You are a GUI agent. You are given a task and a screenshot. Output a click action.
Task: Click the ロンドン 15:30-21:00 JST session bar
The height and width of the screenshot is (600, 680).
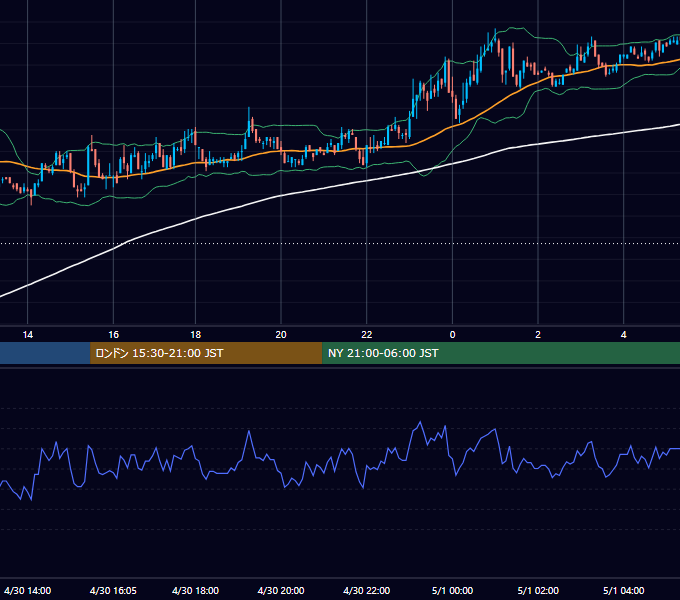206,353
